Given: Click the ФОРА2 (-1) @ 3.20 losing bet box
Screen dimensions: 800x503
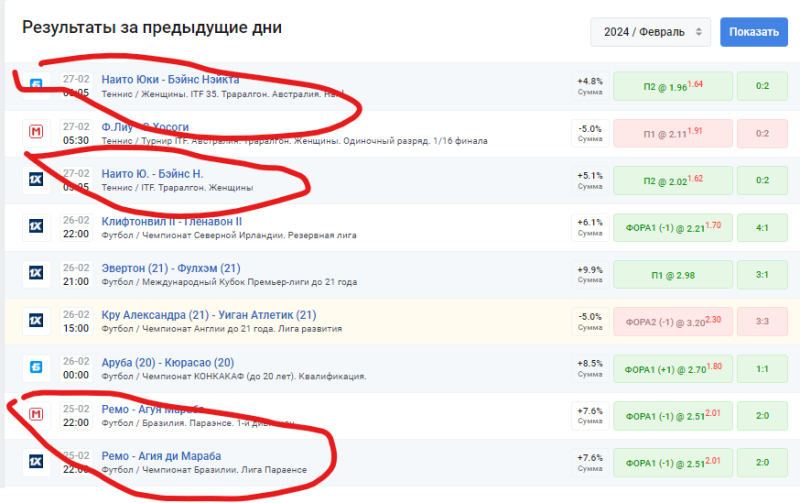Looking at the screenshot, I should 670,321.
